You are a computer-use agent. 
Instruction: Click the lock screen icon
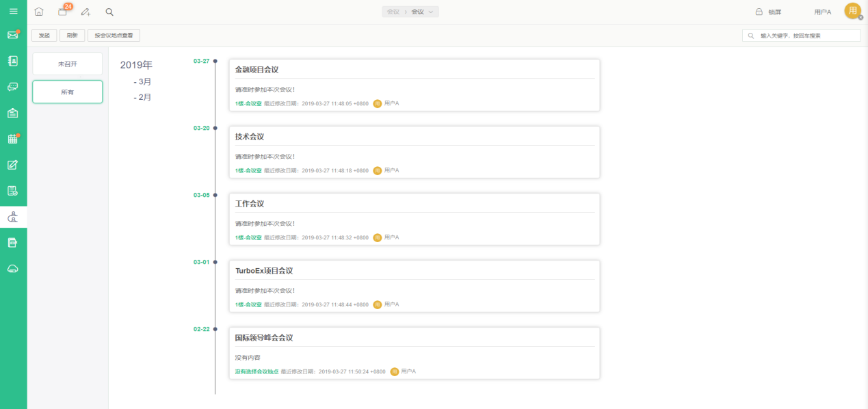[x=759, y=12]
